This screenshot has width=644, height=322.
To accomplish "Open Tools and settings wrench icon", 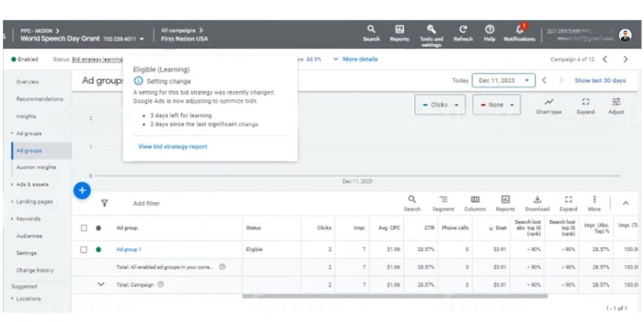I will tap(431, 30).
